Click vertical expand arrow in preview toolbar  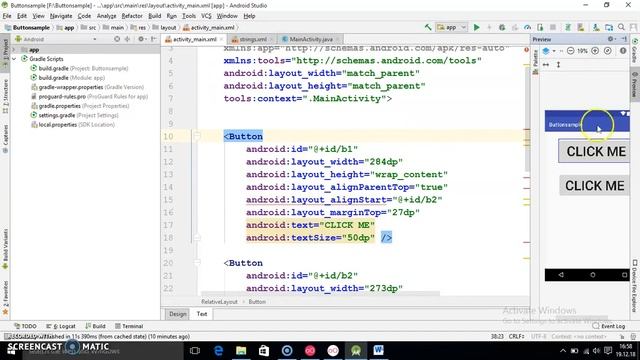point(558,65)
